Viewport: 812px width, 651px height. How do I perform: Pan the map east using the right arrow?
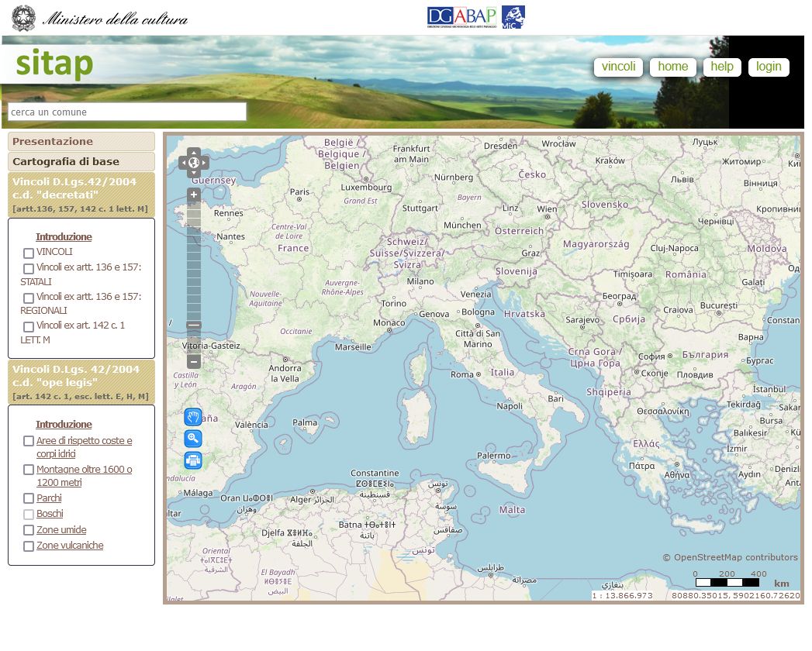point(205,163)
